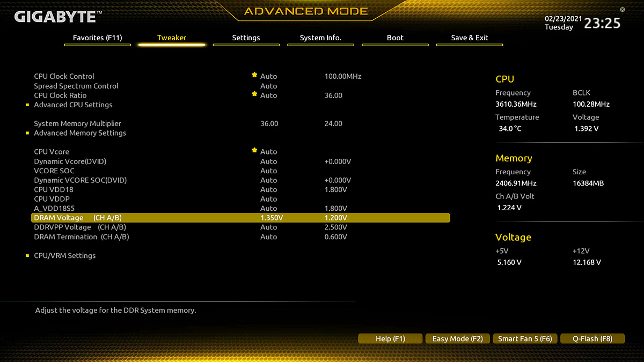Click the favorite star beside CPU Clock Ratio
This screenshot has width=644, height=362.
click(x=254, y=94)
